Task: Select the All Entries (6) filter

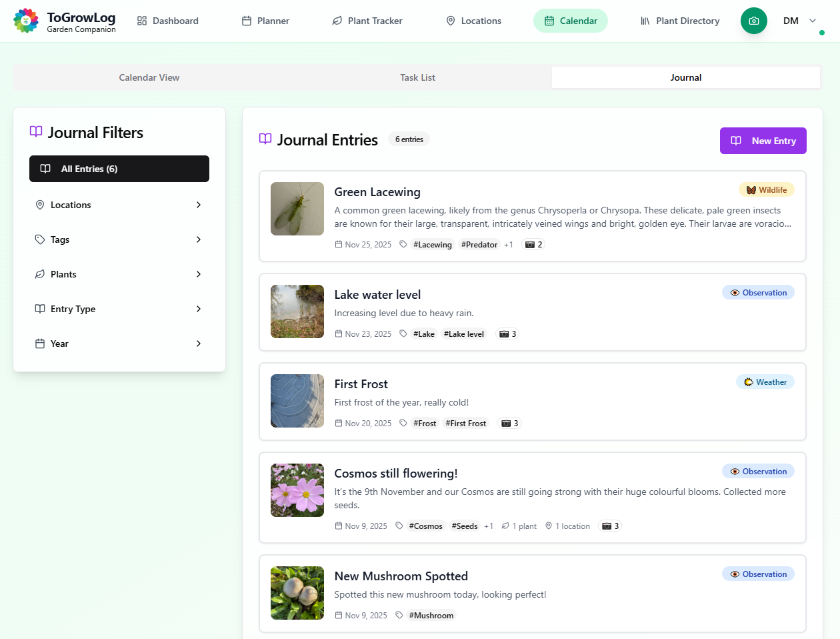Action: 119,169
